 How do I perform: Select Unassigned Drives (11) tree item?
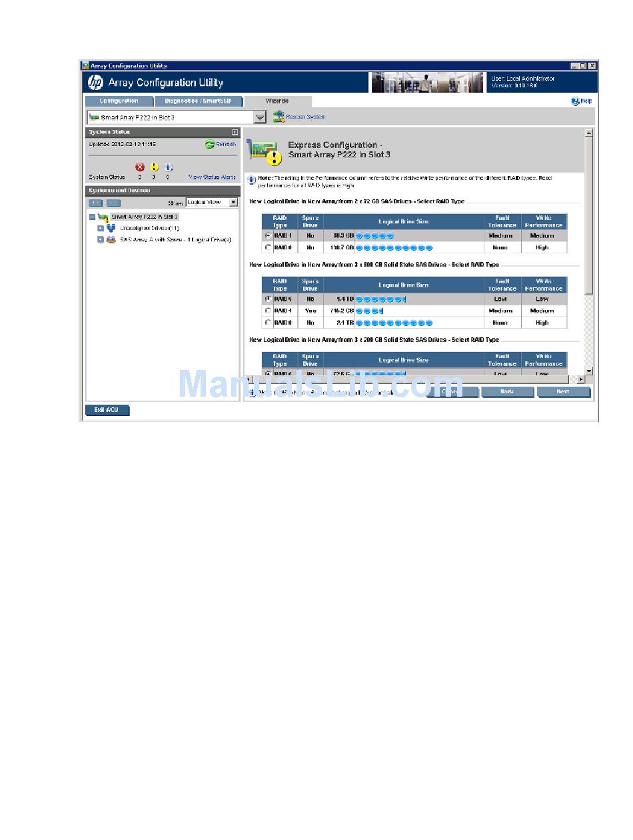[149, 228]
